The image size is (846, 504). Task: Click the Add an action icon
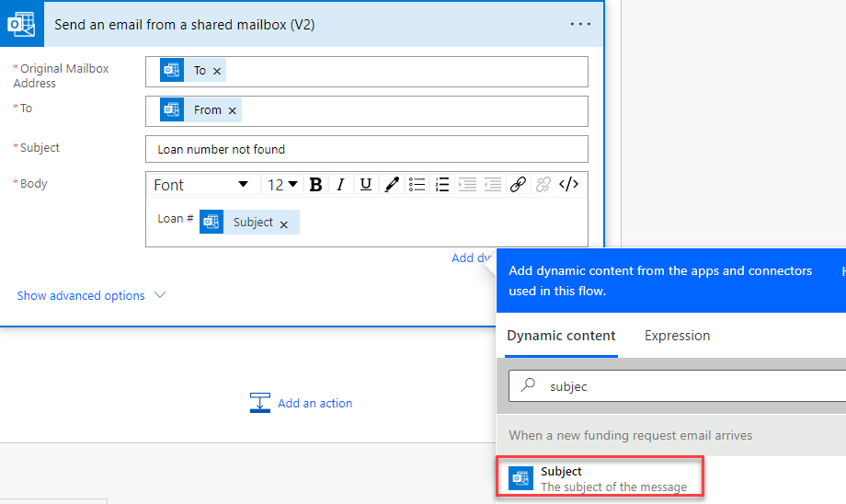tap(260, 403)
